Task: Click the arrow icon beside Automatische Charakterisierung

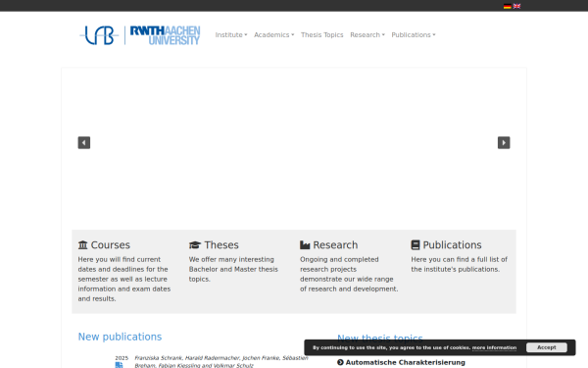Action: 340,362
